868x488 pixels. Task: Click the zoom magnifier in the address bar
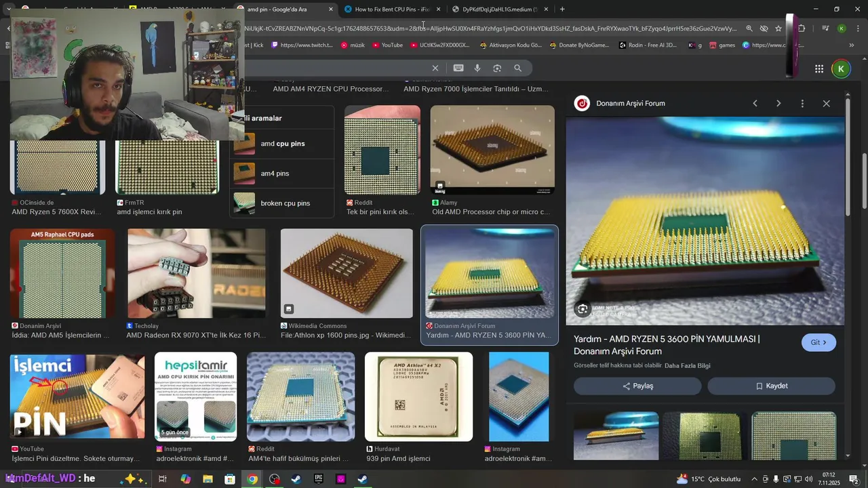(x=749, y=28)
